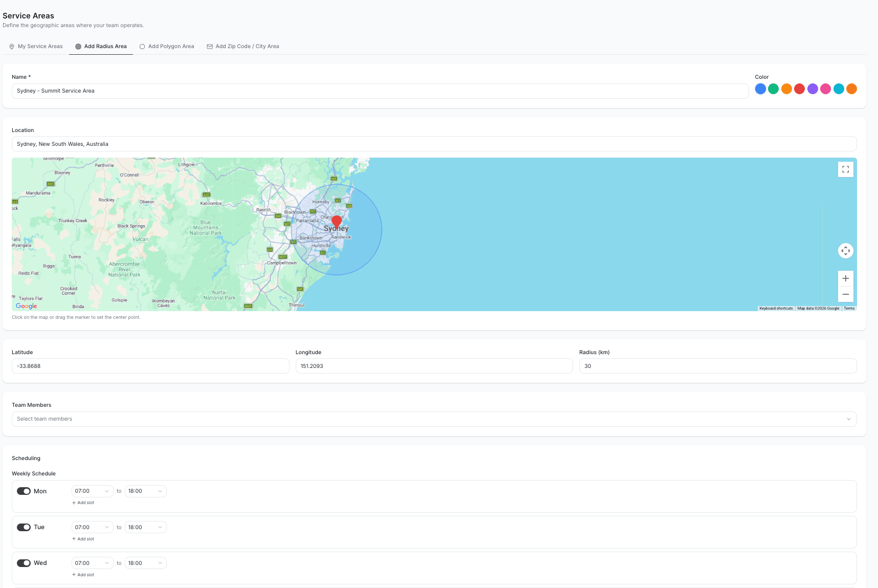Viewport: 878px width, 588px height.
Task: Click the Latitude input field
Action: point(150,366)
